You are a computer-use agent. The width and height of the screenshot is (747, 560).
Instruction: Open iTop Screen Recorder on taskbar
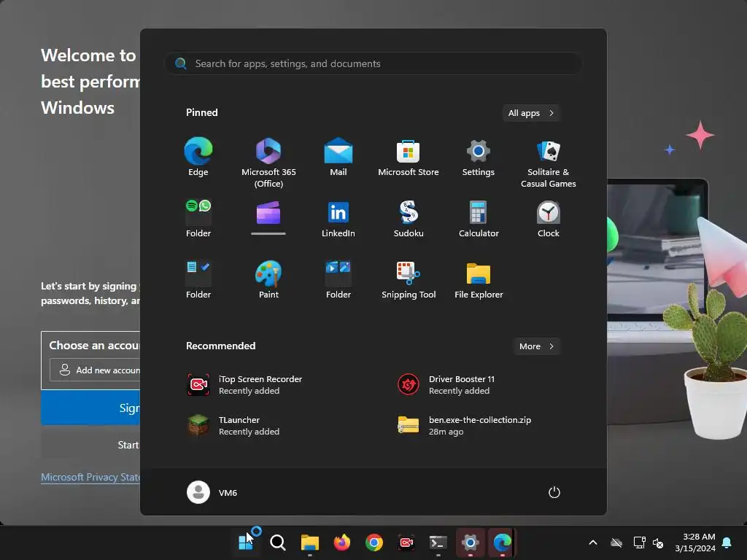[x=406, y=542]
